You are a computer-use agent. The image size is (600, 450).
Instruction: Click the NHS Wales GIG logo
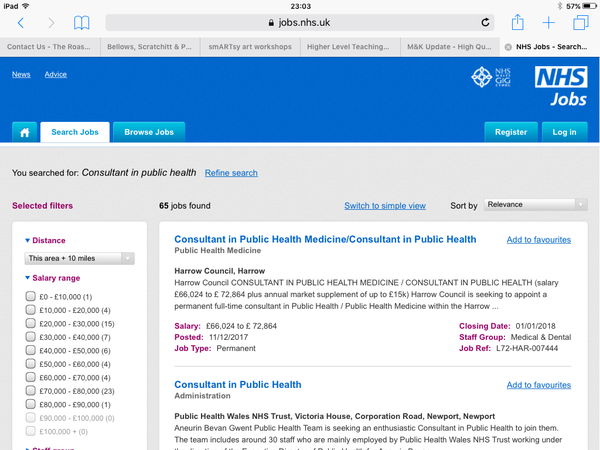pyautogui.click(x=491, y=77)
